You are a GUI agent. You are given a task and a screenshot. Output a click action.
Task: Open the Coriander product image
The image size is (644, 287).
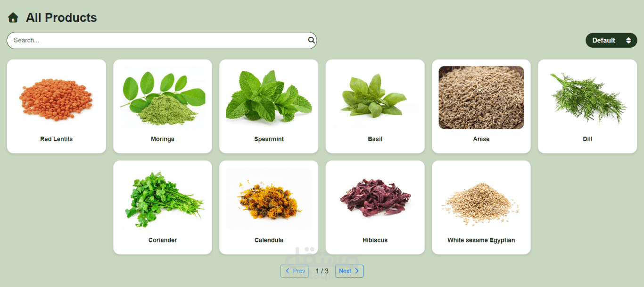click(163, 199)
